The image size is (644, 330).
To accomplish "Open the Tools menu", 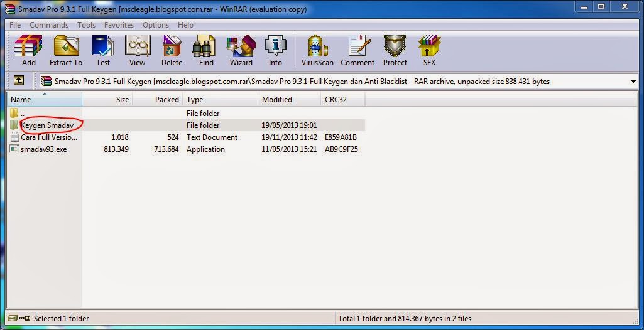I will [86, 25].
